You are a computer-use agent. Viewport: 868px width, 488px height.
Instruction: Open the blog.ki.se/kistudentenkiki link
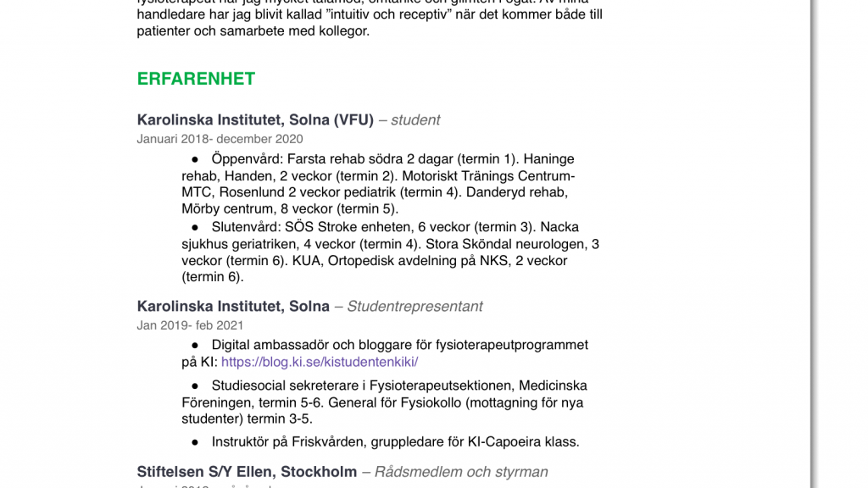(x=320, y=362)
